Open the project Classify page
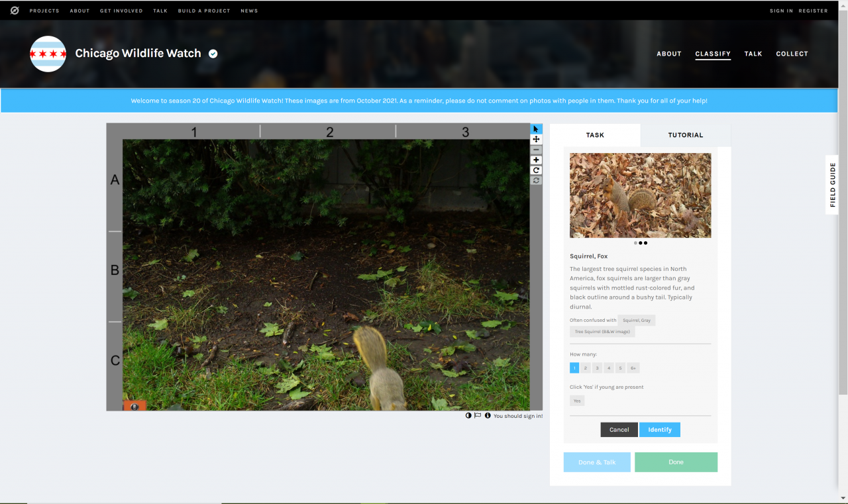Image resolution: width=848 pixels, height=504 pixels. coord(713,54)
